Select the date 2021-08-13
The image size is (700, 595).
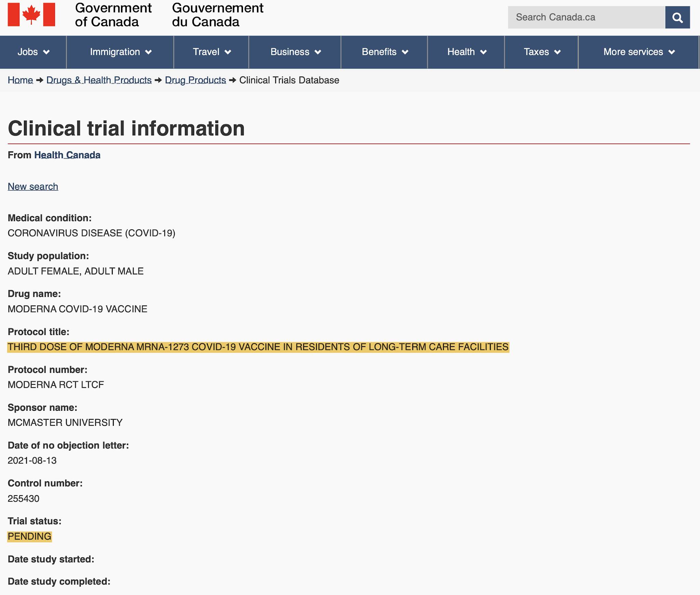[32, 461]
